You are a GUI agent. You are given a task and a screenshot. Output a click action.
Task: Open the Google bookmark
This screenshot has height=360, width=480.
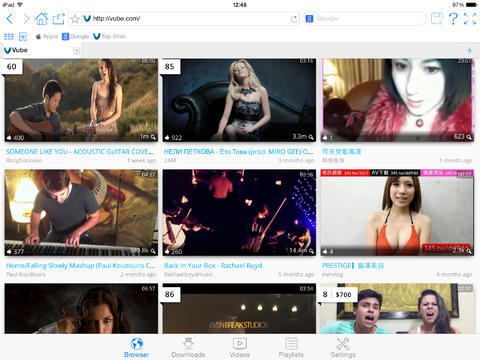76,36
